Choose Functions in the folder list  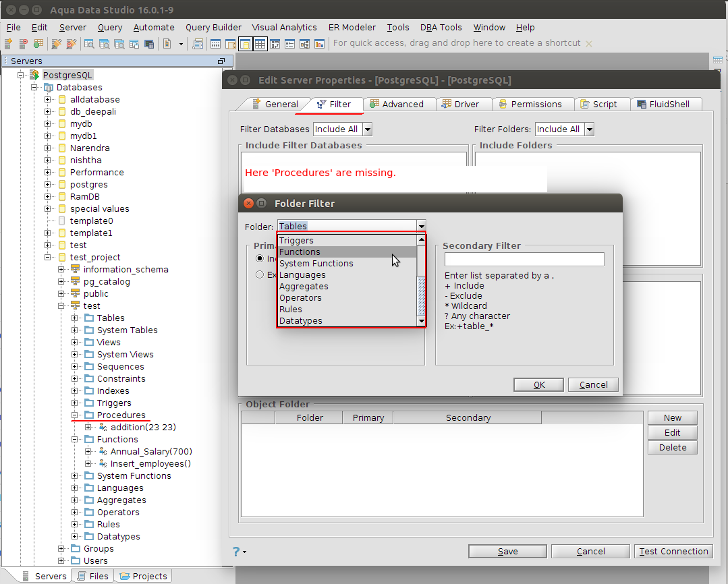347,252
